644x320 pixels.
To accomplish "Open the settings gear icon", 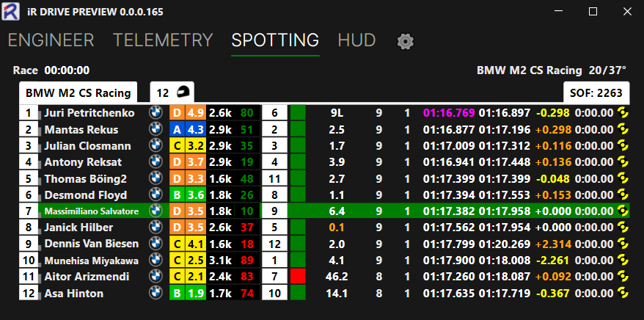I will tap(405, 41).
